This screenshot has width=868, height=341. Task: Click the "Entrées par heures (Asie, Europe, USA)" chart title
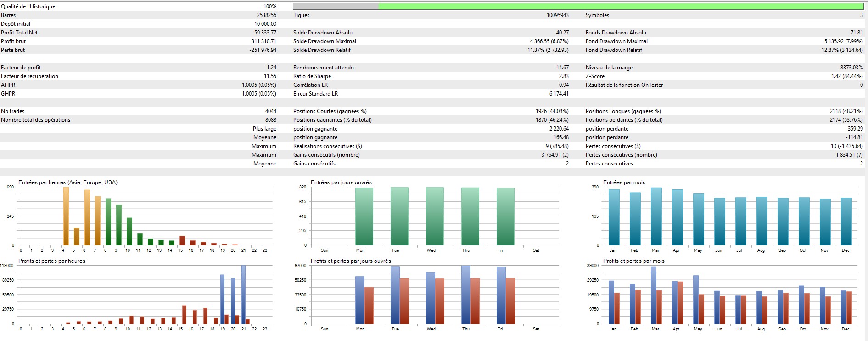point(68,182)
